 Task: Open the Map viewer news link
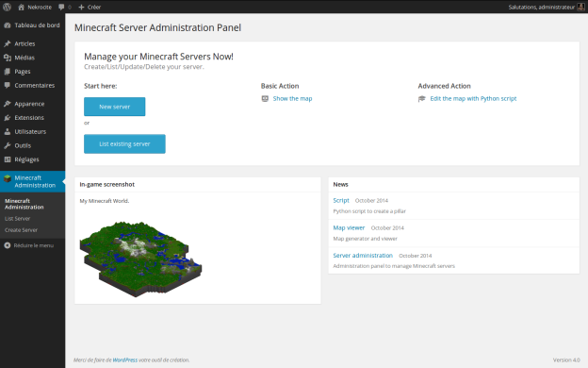(349, 227)
